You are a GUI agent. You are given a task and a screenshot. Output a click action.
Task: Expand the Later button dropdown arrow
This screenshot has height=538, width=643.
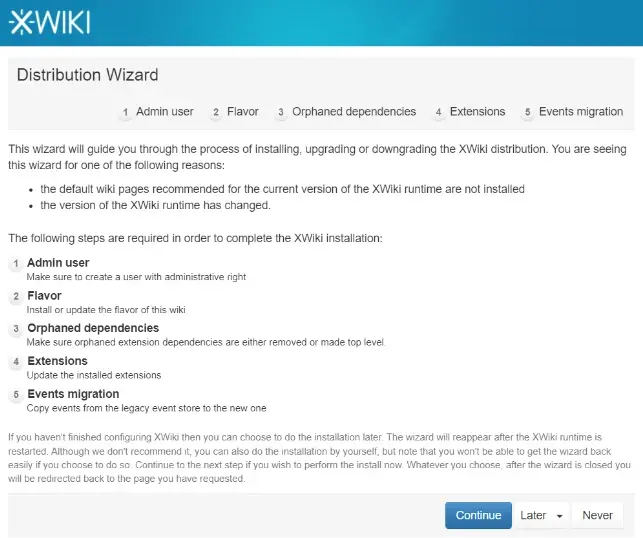coord(559,516)
